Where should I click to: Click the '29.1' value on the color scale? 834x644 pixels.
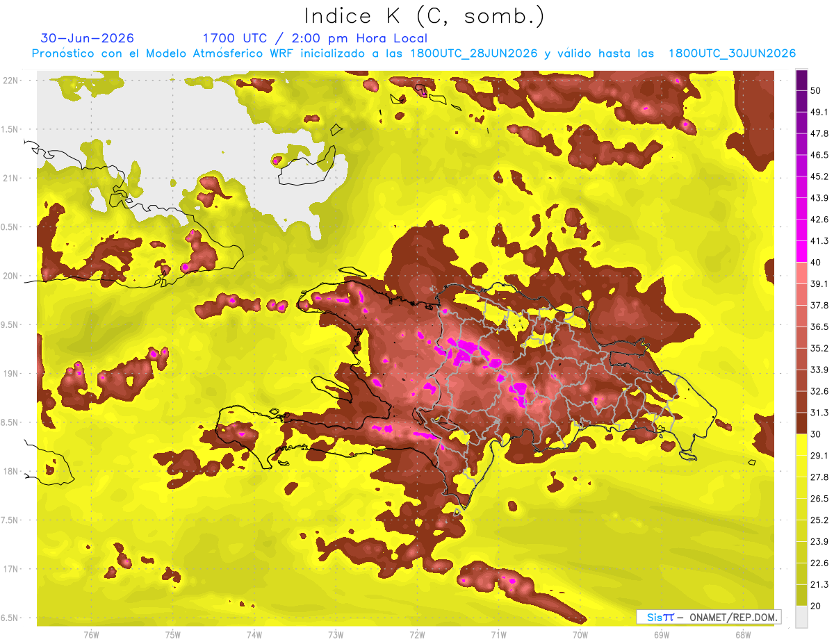coord(820,456)
